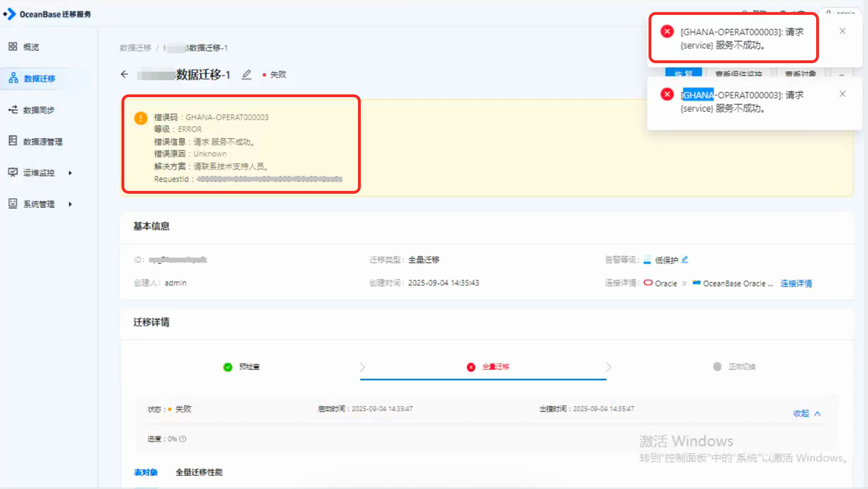Click the red error icon in second notification
Image resolution: width=868 pixels, height=489 pixels.
point(667,94)
